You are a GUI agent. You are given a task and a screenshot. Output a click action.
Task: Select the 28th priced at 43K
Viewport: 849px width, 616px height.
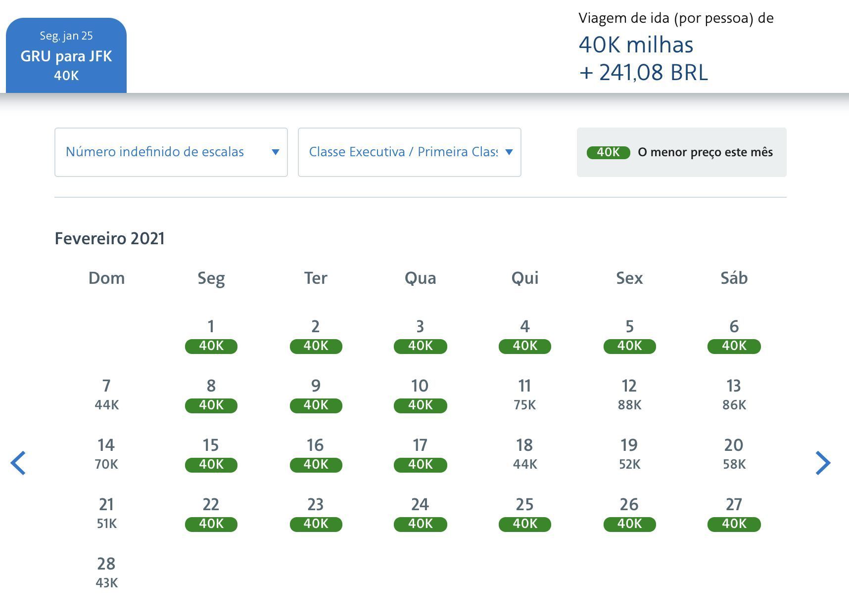coord(106,573)
